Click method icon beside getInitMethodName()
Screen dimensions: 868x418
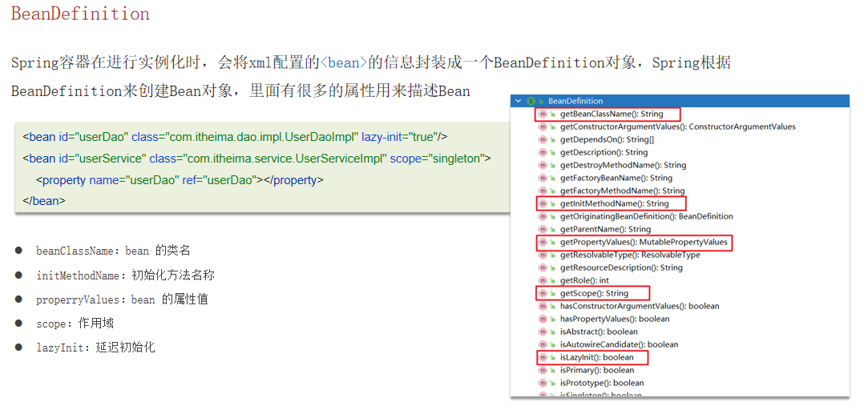click(543, 203)
